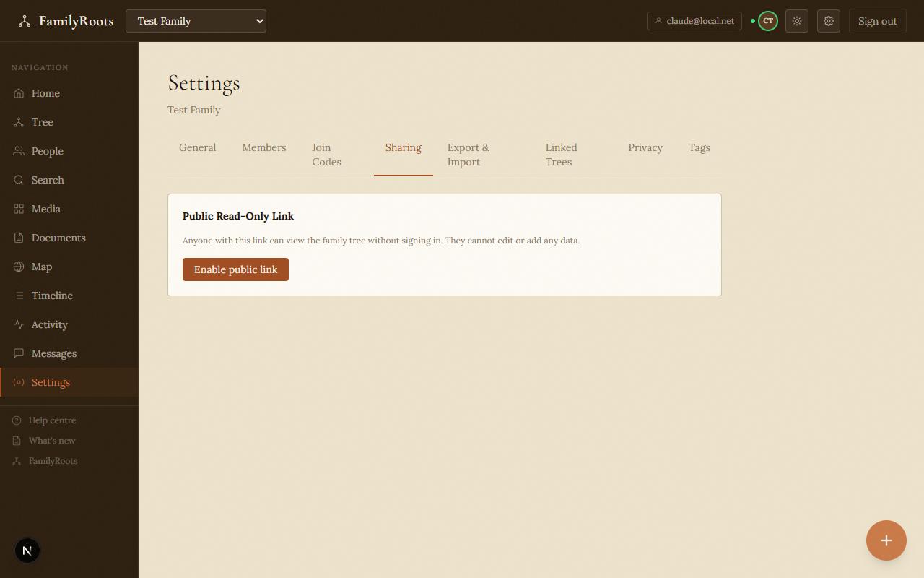The image size is (924, 578).
Task: Click the Home house icon in sidebar
Action: pyautogui.click(x=19, y=93)
